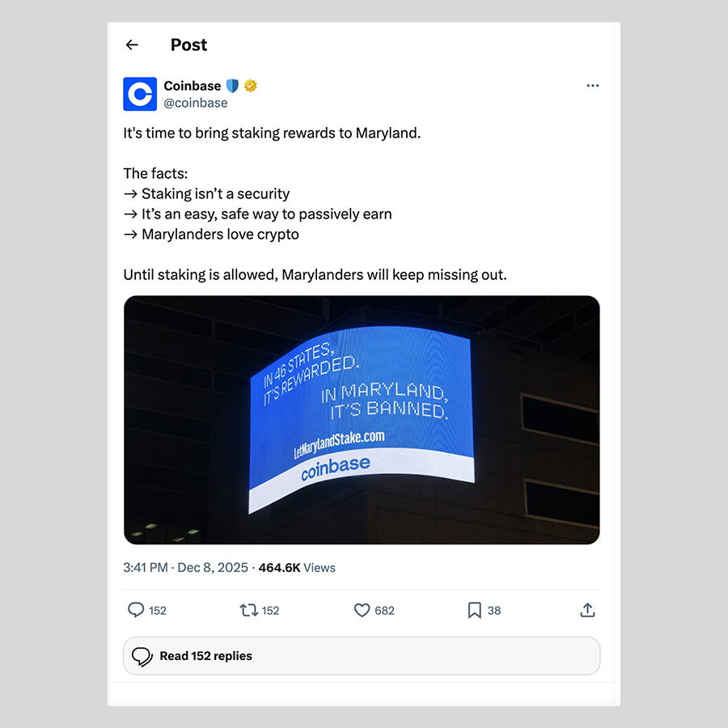Click the conversation icon in Read replies bar

click(x=142, y=656)
